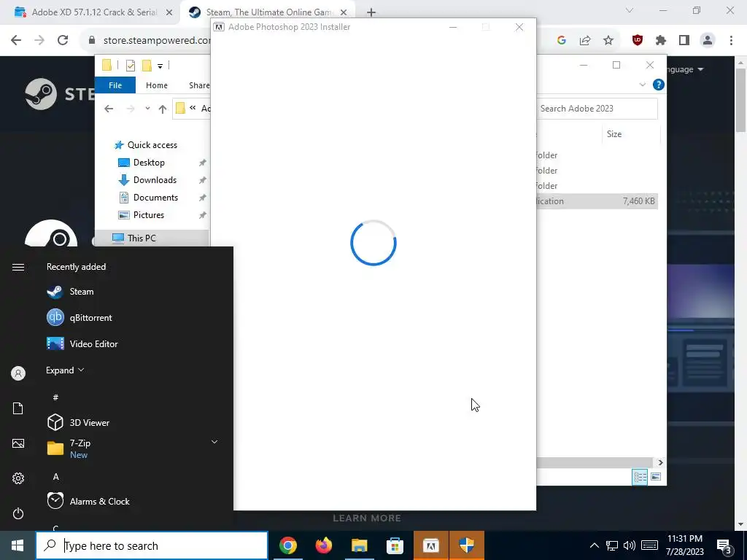Select Desktop in navigation pane

coord(142,163)
